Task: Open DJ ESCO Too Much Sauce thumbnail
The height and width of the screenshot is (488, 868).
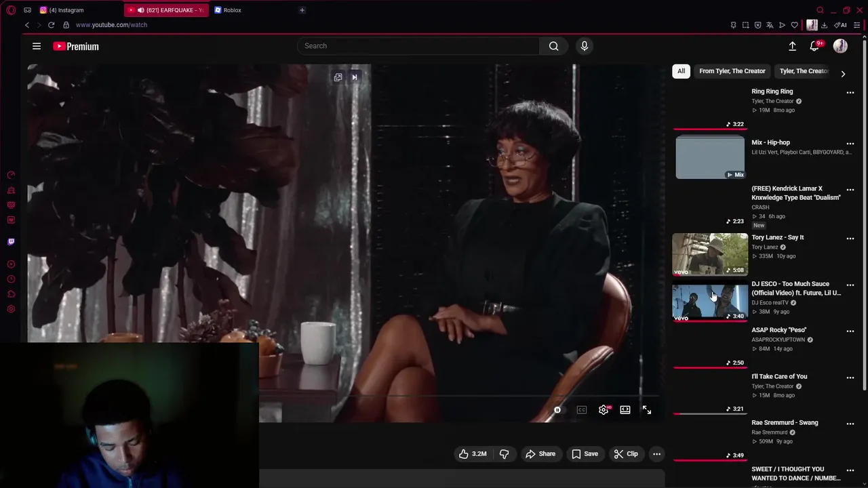Action: 710,301
